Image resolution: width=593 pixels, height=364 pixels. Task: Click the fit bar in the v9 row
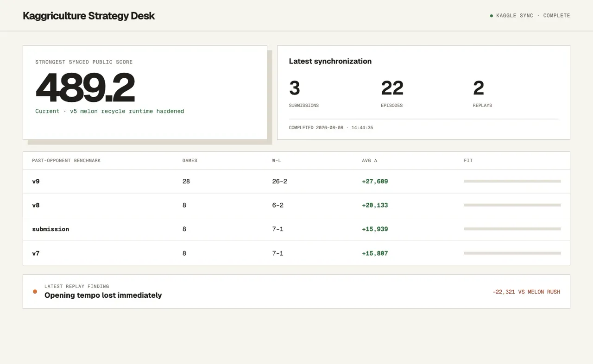512,181
